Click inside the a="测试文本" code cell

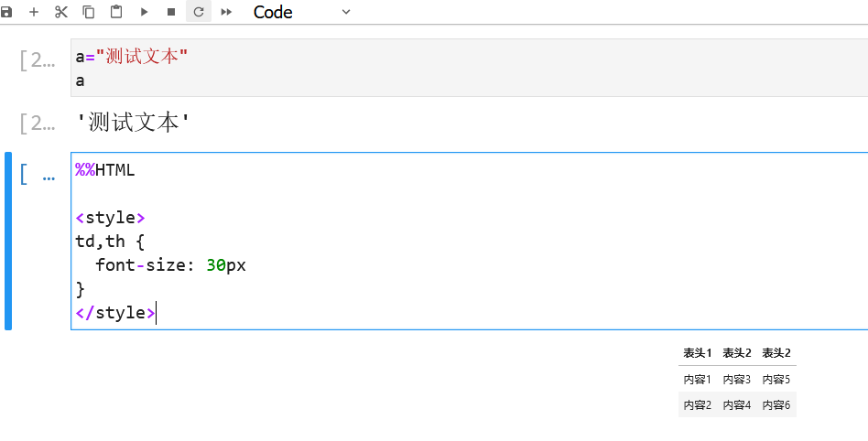(x=470, y=68)
